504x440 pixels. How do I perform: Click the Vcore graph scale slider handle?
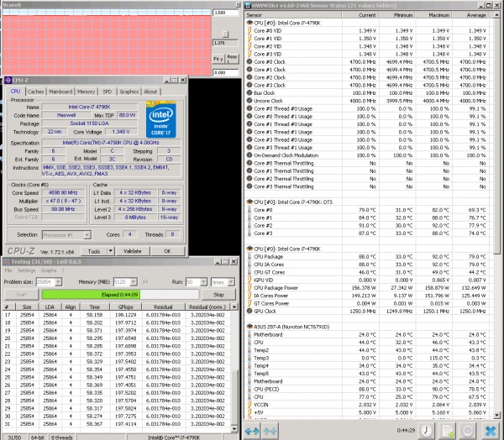226,34
